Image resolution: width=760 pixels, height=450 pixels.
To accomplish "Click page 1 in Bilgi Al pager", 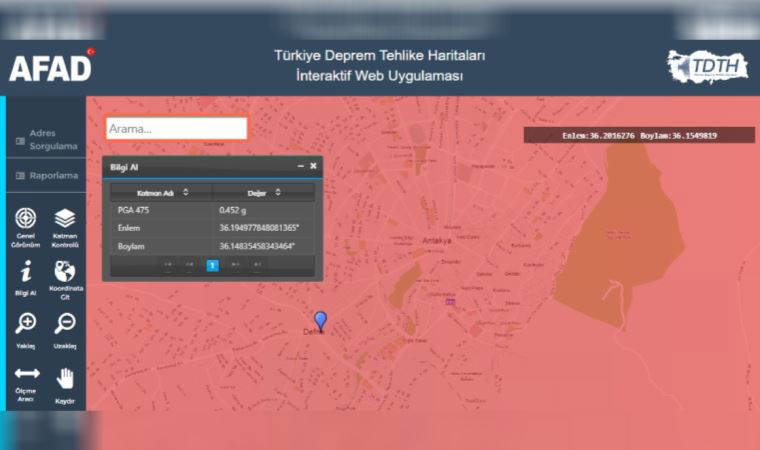I will pos(212,265).
